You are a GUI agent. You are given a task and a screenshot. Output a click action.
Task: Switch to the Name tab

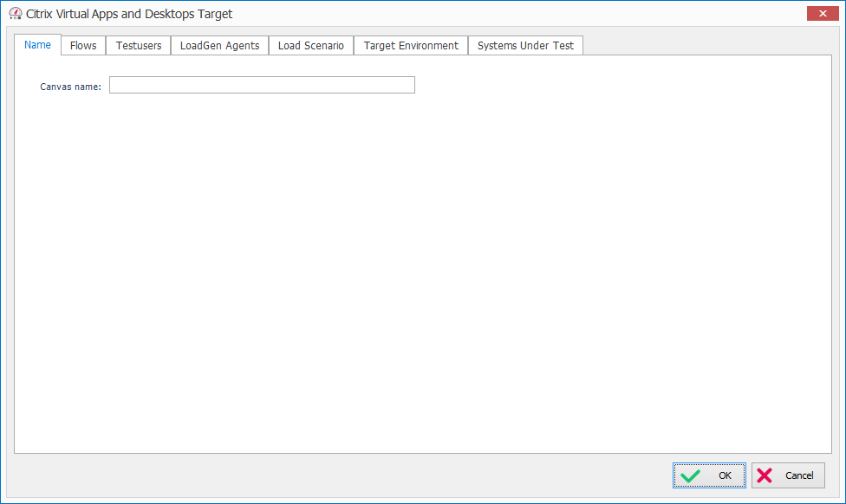tap(37, 45)
